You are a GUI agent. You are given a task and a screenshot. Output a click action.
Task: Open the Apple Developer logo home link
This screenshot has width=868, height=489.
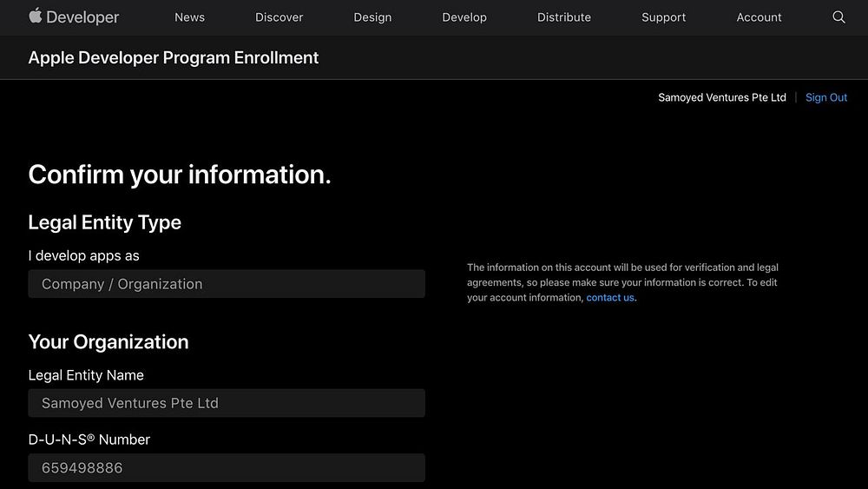[x=74, y=17]
